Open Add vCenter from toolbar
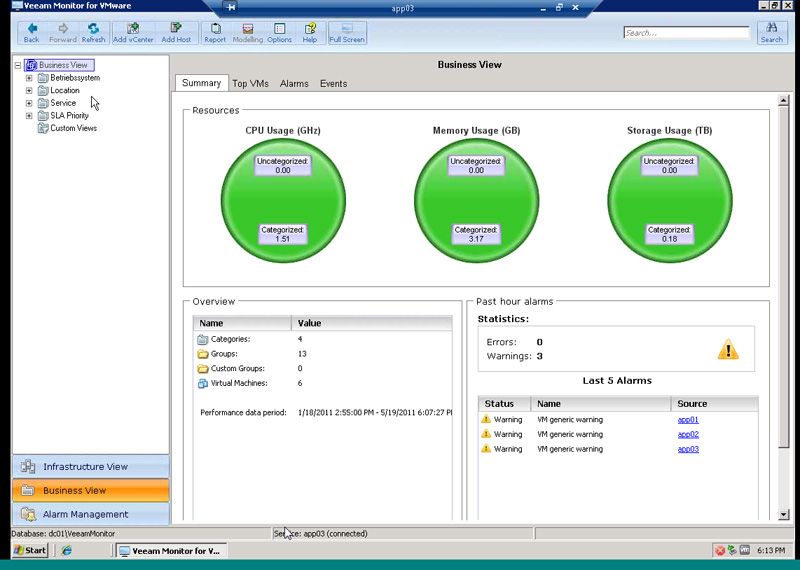This screenshot has width=800, height=570. [x=133, y=33]
